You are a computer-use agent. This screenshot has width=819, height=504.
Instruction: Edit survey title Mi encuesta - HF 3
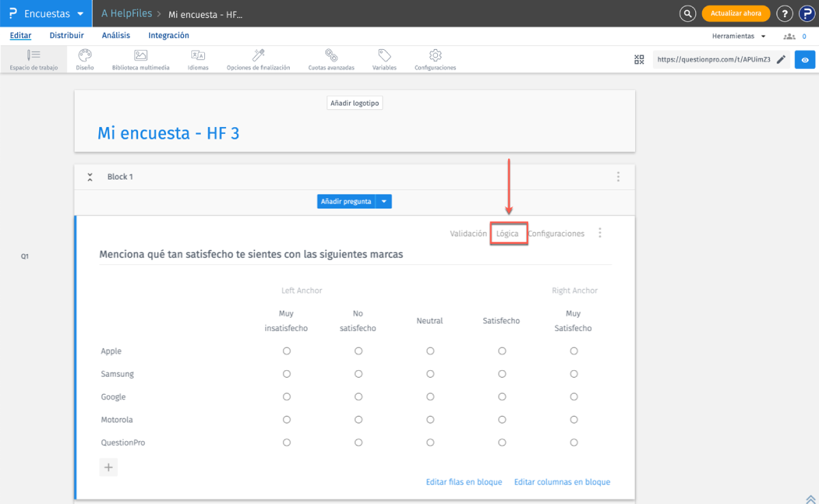pyautogui.click(x=168, y=133)
